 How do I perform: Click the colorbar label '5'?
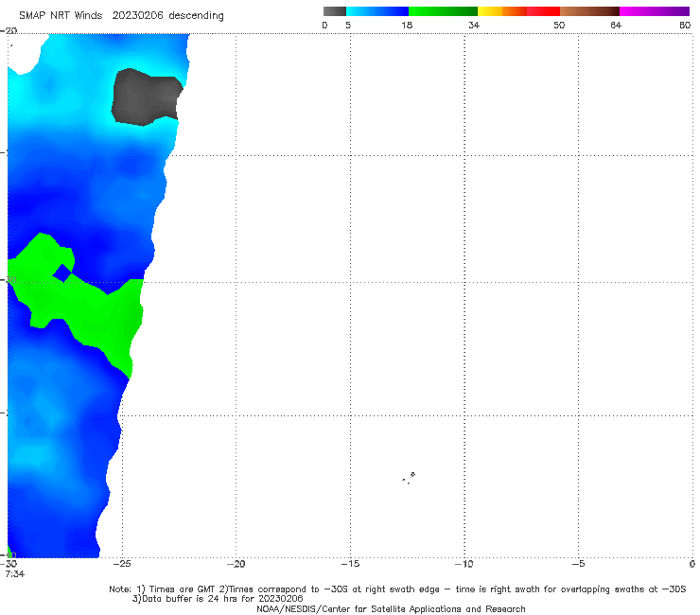pyautogui.click(x=348, y=26)
